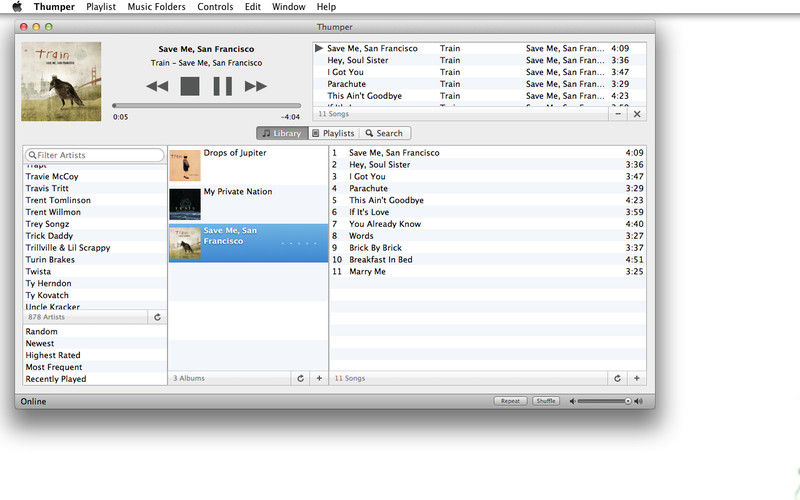
Task: Open the Help menu
Action: coord(326,7)
